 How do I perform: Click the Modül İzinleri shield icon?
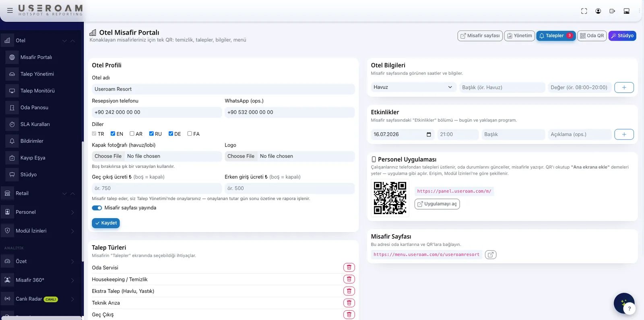point(7,231)
